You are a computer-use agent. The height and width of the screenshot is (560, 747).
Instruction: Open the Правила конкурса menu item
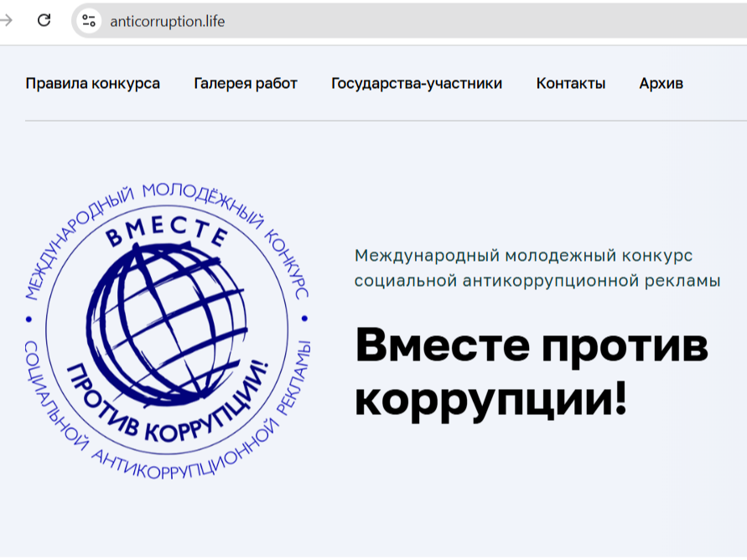coord(93,83)
